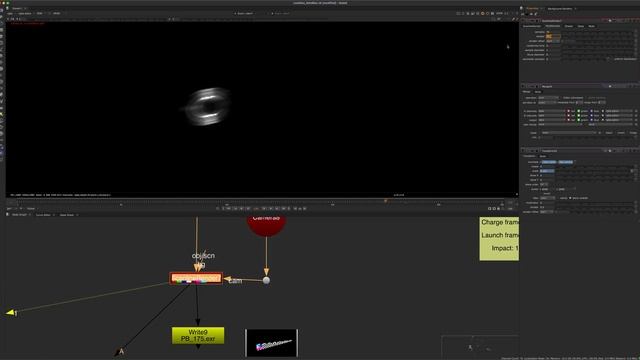Open the Merge bbox dropdown
Screen dimensions: 640x360
tap(547, 102)
